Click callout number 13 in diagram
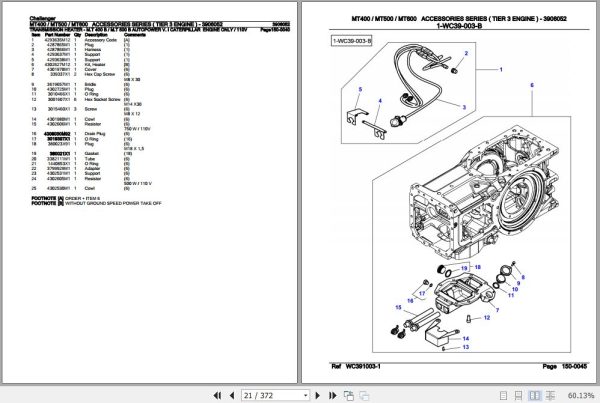This screenshot has width=600, height=403. click(x=466, y=347)
